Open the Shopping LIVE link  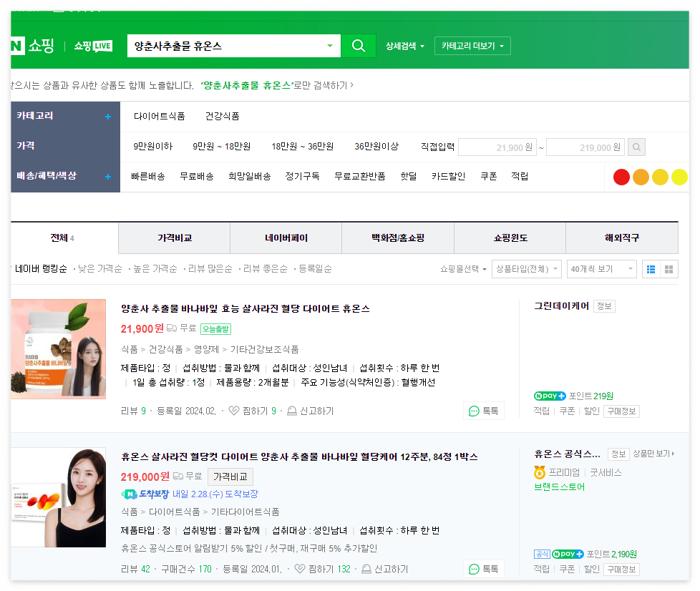(93, 46)
